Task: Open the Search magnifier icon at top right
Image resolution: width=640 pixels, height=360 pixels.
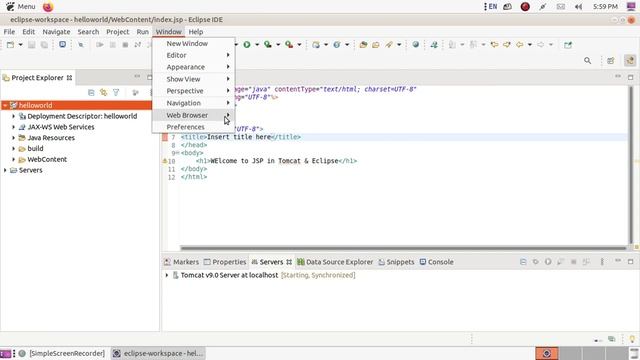Action: (x=587, y=60)
